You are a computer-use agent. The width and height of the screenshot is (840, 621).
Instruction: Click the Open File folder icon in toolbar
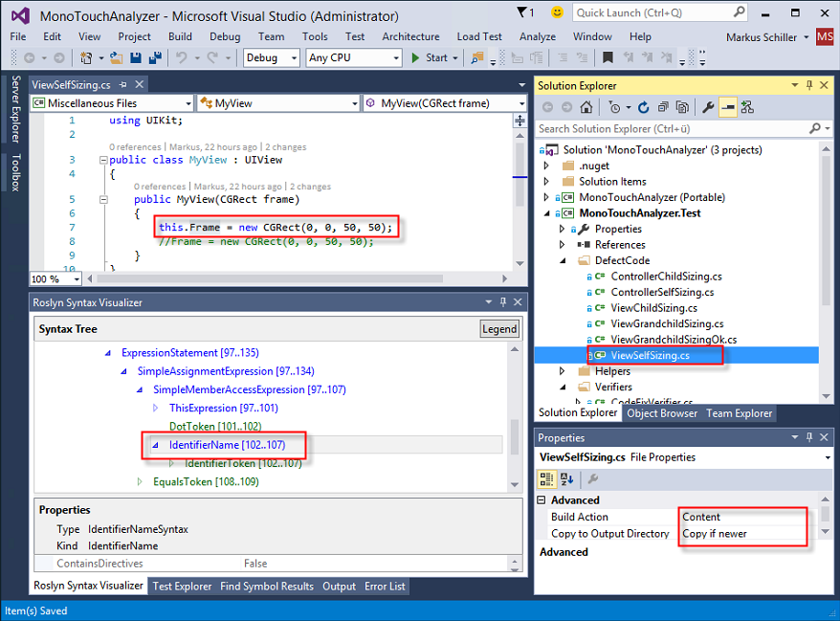pos(116,57)
